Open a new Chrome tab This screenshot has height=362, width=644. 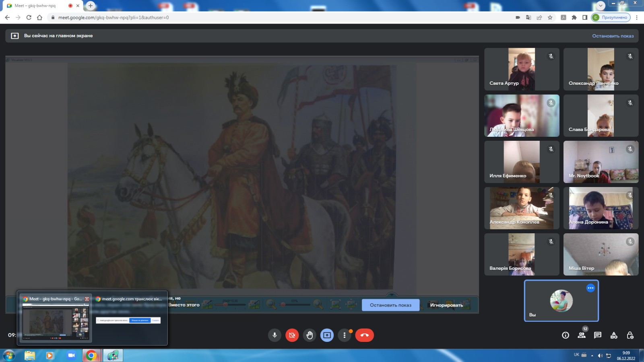91,6
